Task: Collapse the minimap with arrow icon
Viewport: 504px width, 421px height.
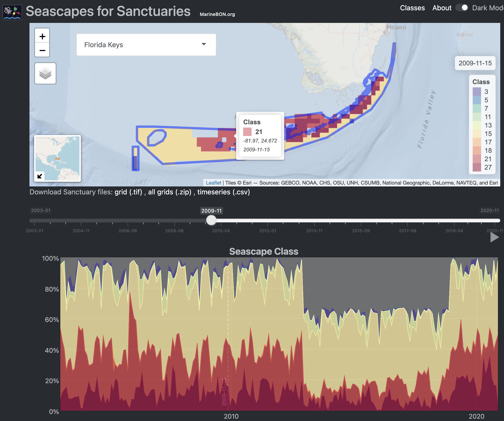Action: (x=40, y=176)
